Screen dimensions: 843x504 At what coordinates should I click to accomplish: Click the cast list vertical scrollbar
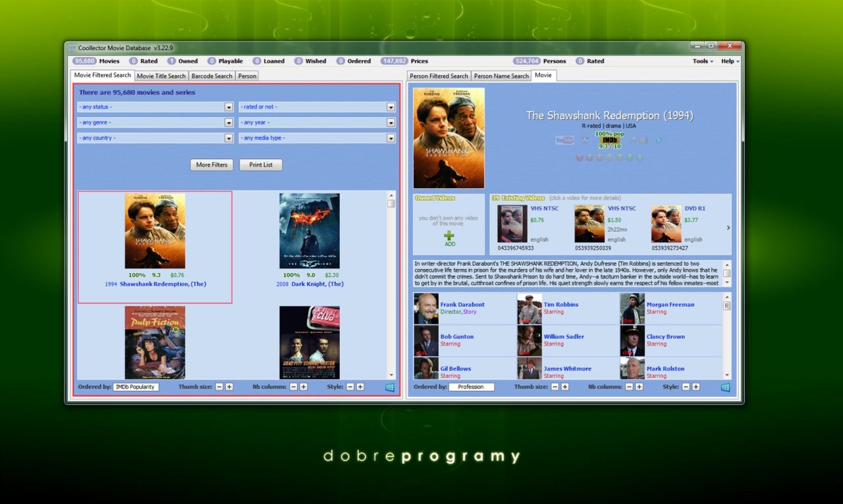tap(727, 336)
